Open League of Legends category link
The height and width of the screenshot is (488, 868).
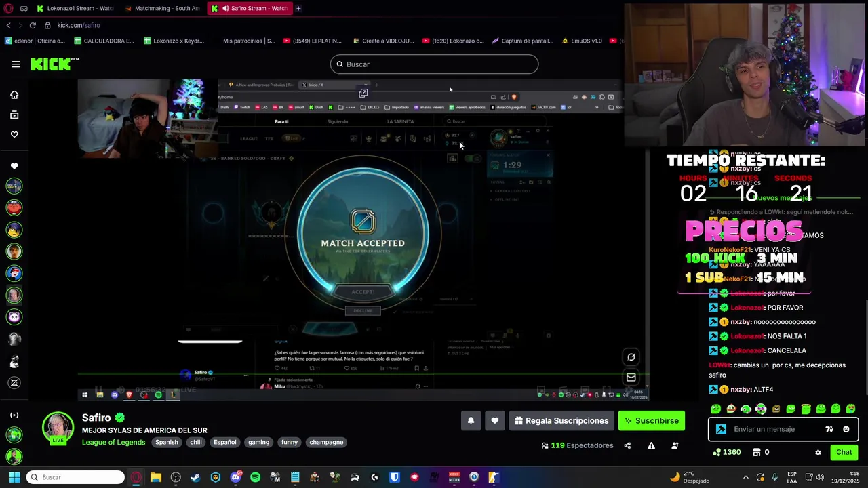tap(113, 442)
